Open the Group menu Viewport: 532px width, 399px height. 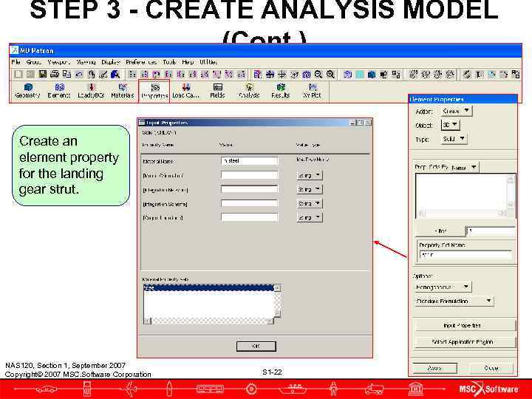tap(33, 62)
